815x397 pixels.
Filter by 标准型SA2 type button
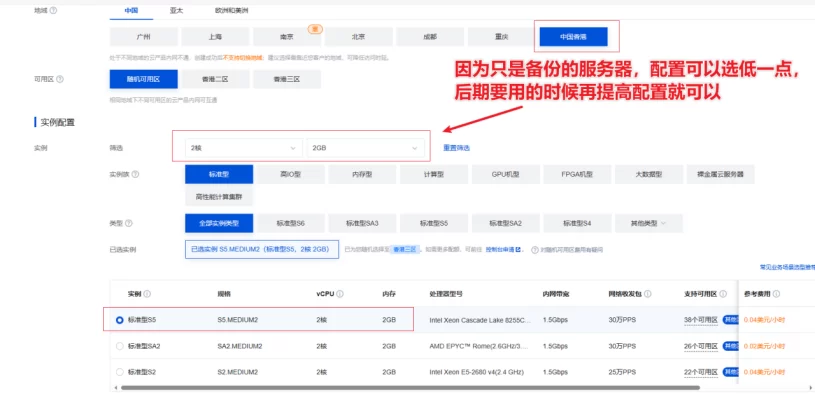tap(506, 223)
